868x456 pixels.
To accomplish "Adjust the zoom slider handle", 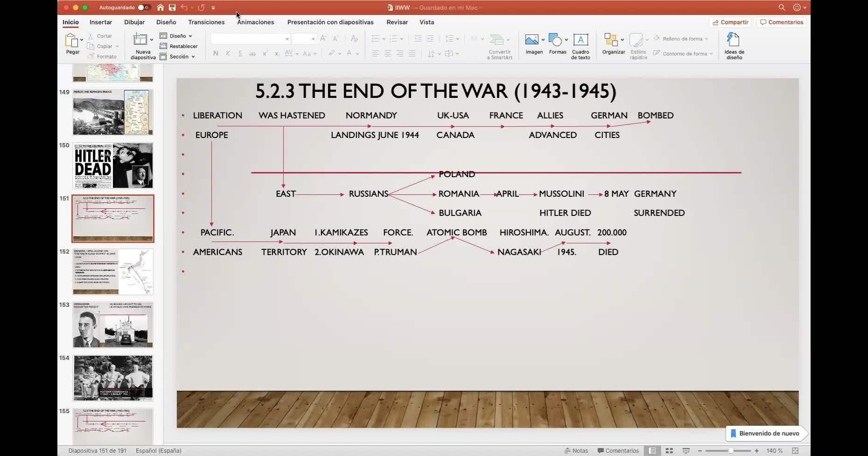I will point(731,451).
